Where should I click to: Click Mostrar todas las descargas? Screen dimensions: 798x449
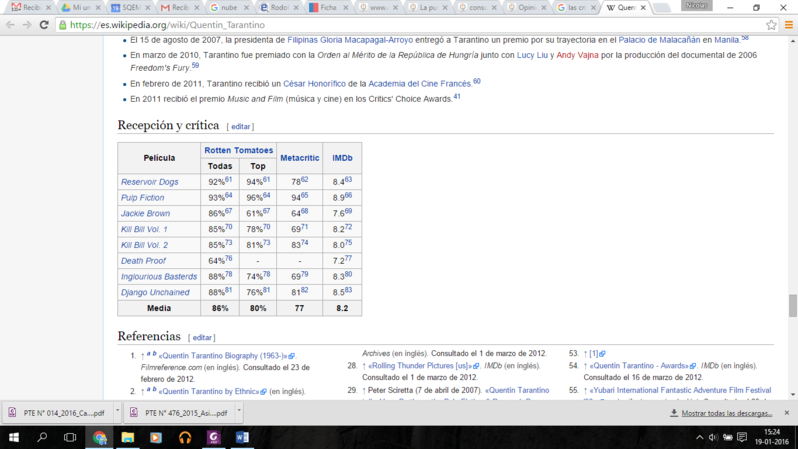726,413
